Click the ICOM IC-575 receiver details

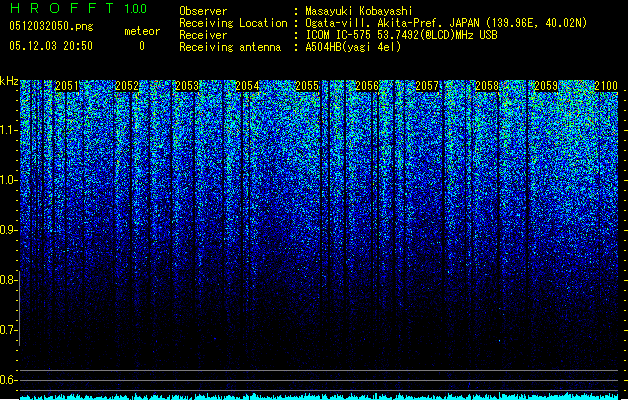(401, 35)
